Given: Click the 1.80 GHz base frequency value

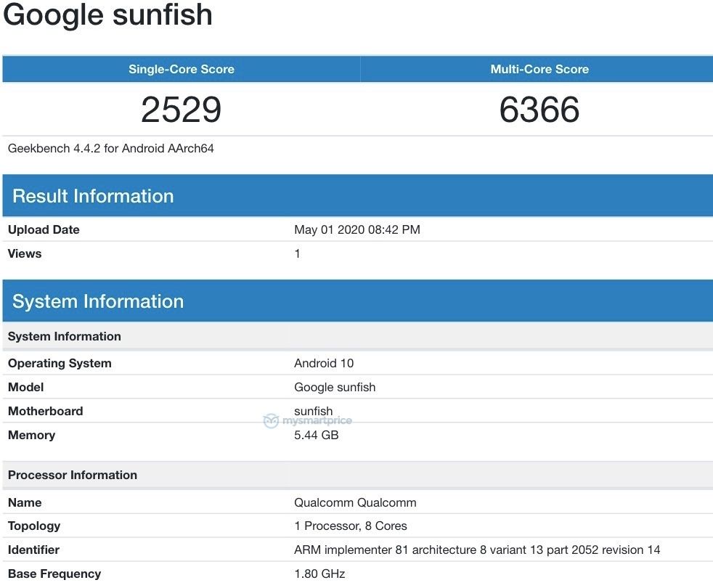Looking at the screenshot, I should point(319,573).
